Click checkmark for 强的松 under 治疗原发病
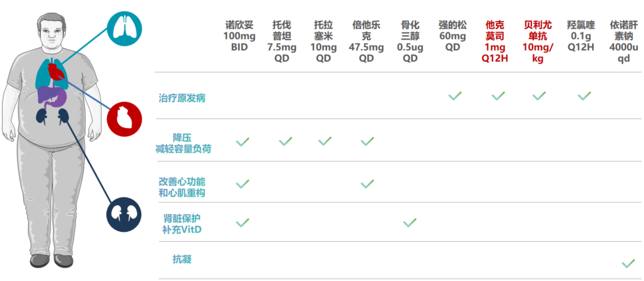Viewport: 644px width, 281px height. (x=455, y=96)
